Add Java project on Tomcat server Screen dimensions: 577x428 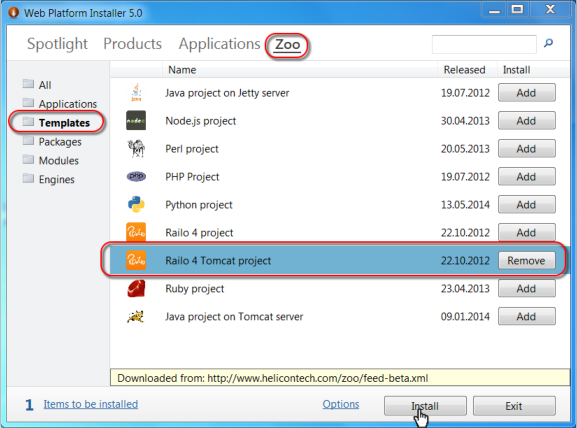[x=527, y=316]
